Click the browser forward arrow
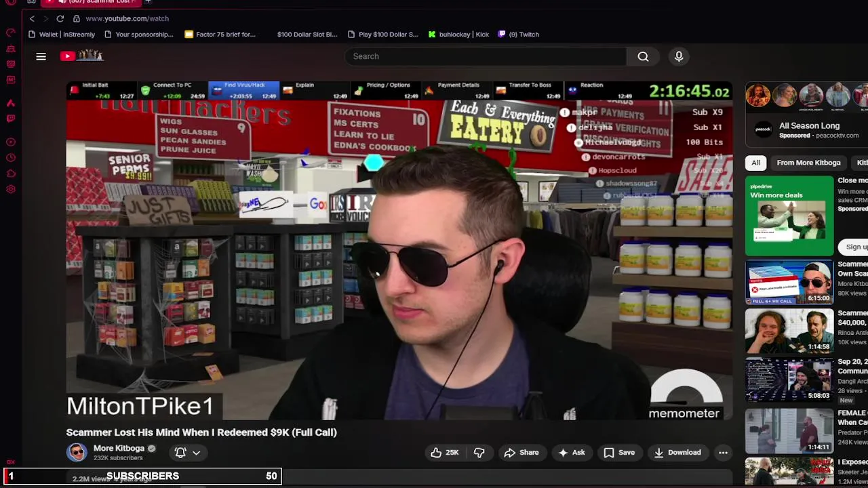Screen dimensions: 868x488 pyautogui.click(x=45, y=18)
